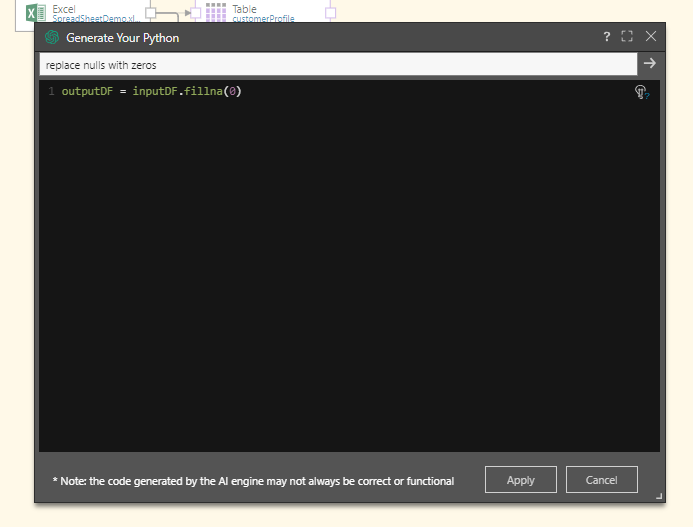Click the dialog resize grip in corner
Screen dimensions: 693x527
[x=658, y=496]
